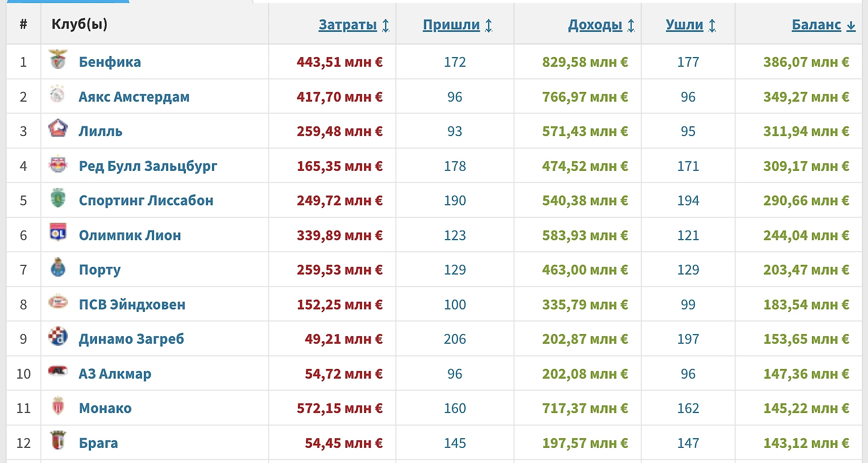
Task: Click the Porto club crest icon
Action: pos(58,267)
